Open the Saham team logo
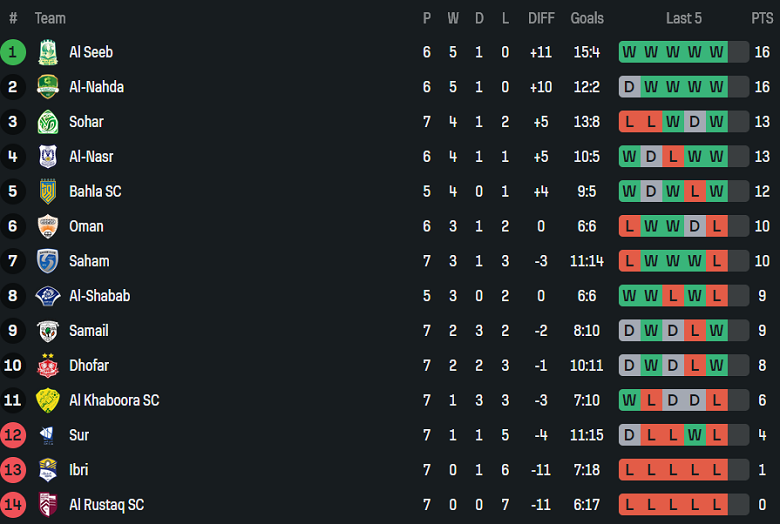Viewport: 780px width, 524px height. pyautogui.click(x=47, y=261)
